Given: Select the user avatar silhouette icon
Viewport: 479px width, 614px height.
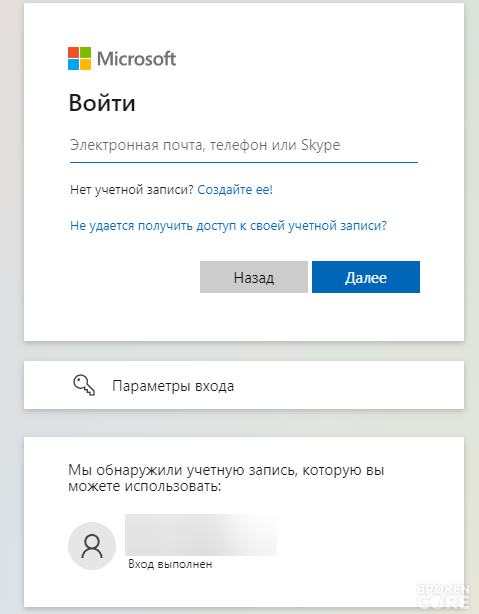Looking at the screenshot, I should click(92, 546).
